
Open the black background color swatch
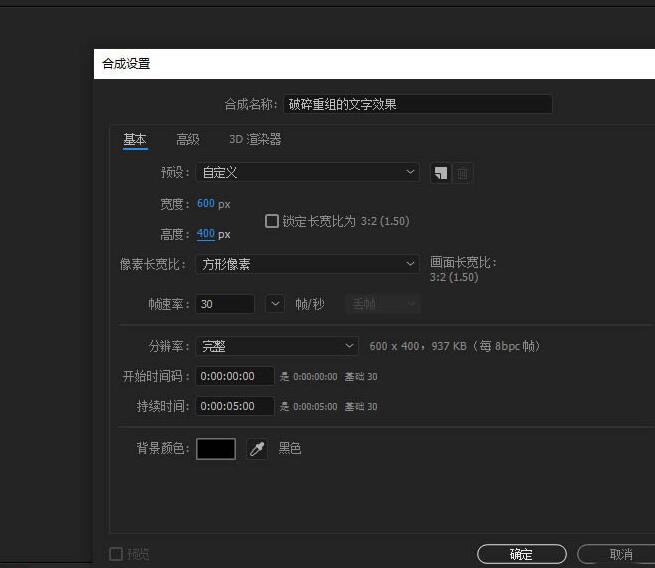pos(216,449)
